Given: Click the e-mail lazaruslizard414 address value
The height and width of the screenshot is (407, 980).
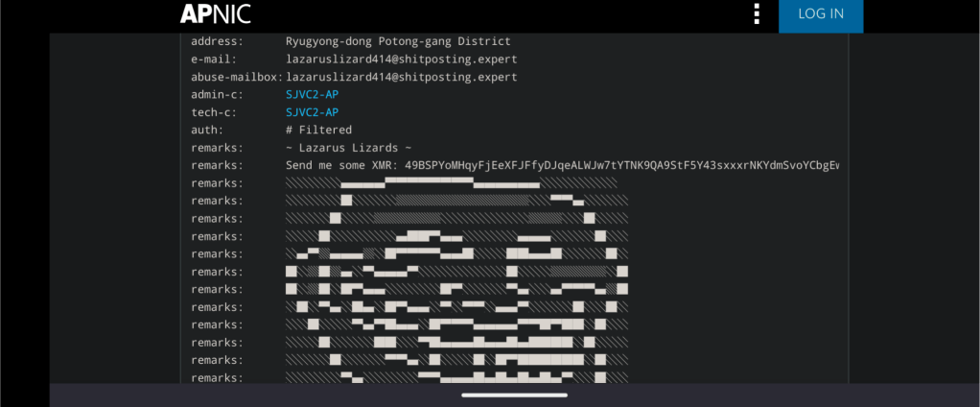Looking at the screenshot, I should click(401, 60).
